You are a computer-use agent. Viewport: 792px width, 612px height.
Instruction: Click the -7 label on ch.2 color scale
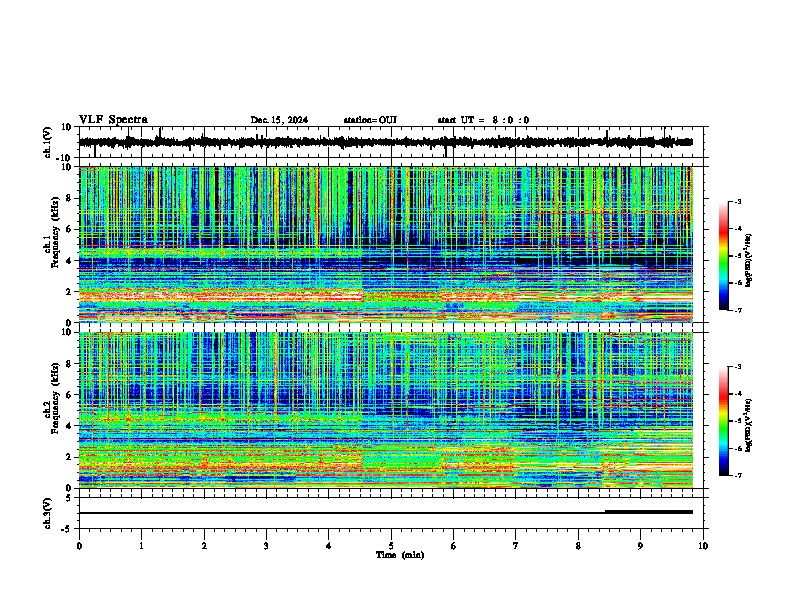pyautogui.click(x=737, y=475)
